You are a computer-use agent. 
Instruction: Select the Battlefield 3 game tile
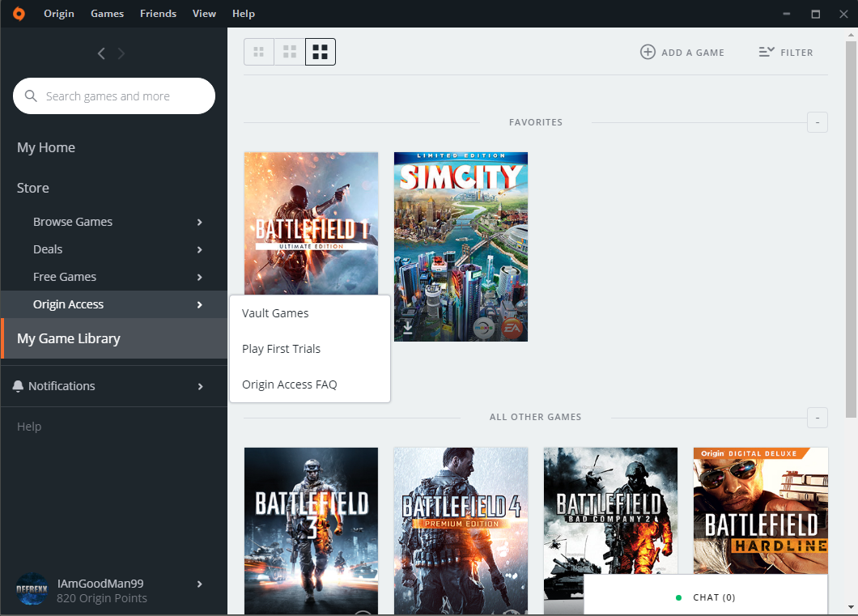coord(311,531)
